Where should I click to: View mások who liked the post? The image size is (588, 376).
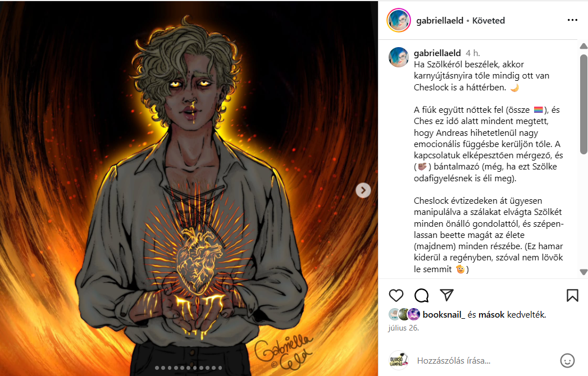(491, 314)
